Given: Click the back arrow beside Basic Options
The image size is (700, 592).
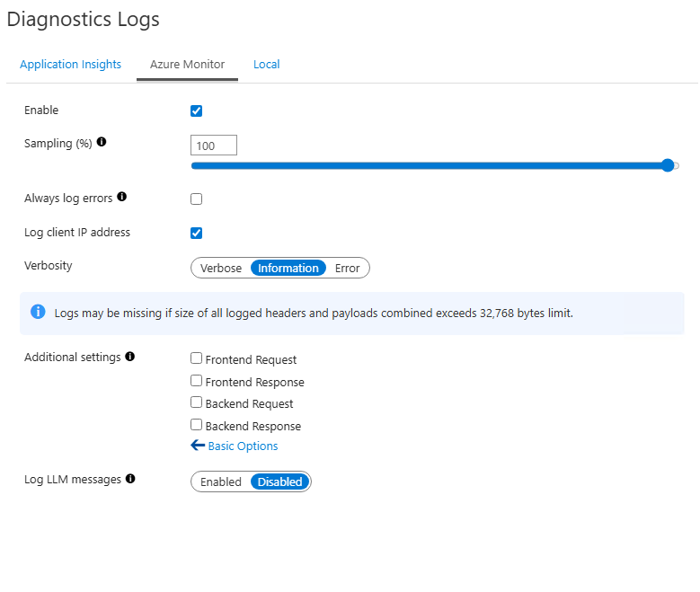Looking at the screenshot, I should 198,446.
